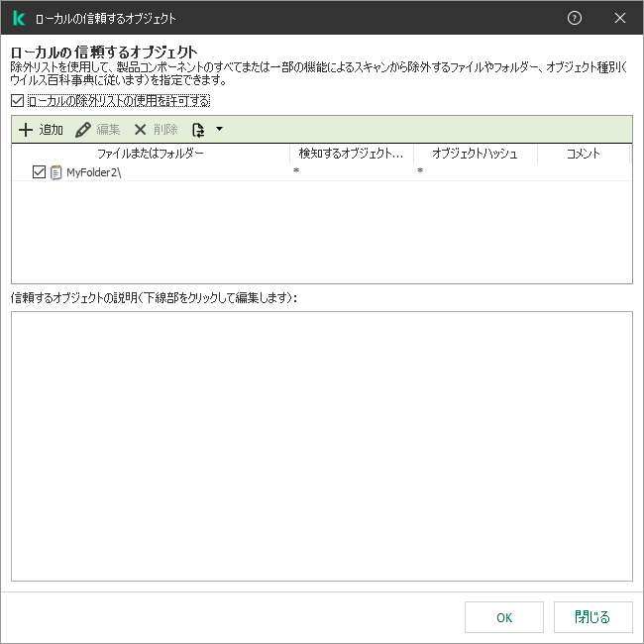Click the 検知するオブジェクト column header
644x644 pixels.
[x=352, y=154]
